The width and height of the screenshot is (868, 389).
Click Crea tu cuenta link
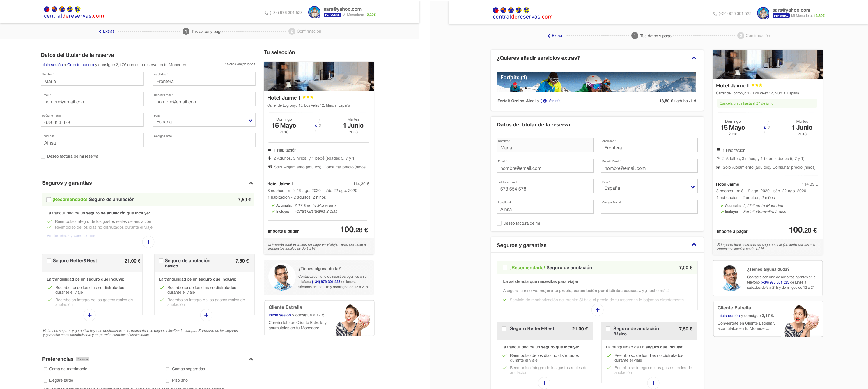click(x=81, y=65)
